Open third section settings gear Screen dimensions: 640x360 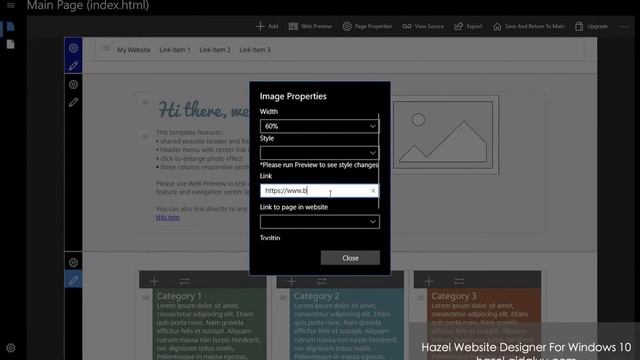(x=73, y=262)
